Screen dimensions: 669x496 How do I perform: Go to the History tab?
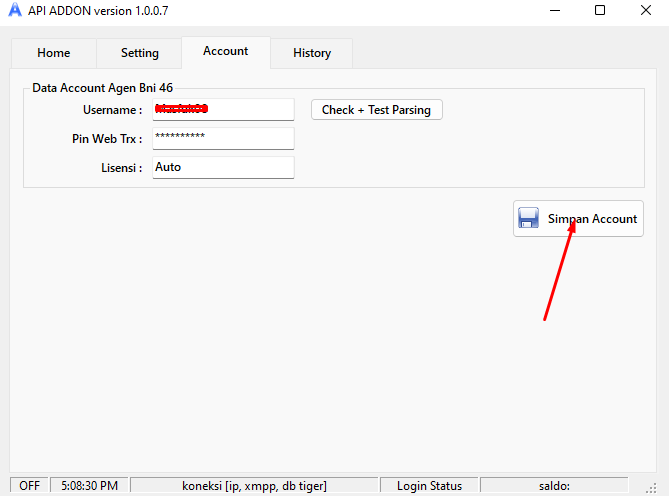312,53
